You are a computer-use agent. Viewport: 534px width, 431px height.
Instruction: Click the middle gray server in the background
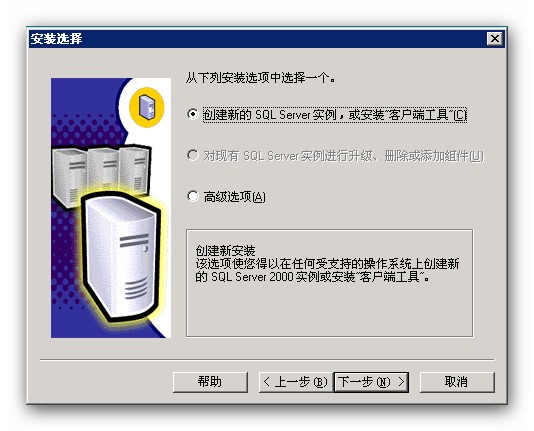(104, 169)
